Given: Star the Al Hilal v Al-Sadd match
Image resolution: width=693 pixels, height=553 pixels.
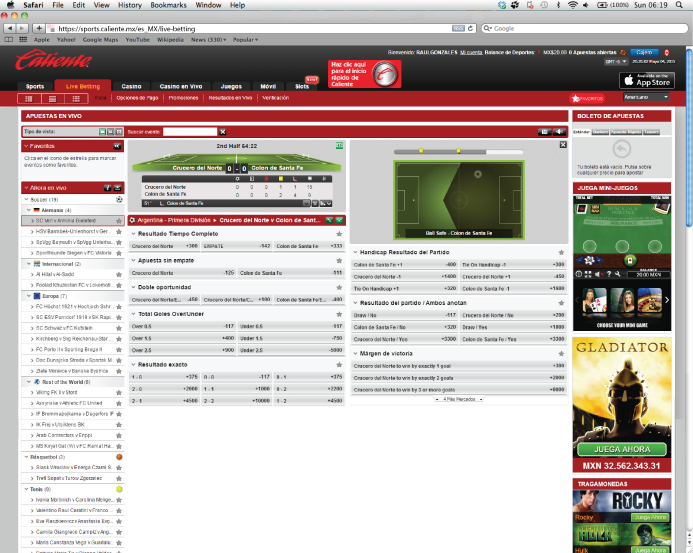Looking at the screenshot, I should pyautogui.click(x=119, y=275).
